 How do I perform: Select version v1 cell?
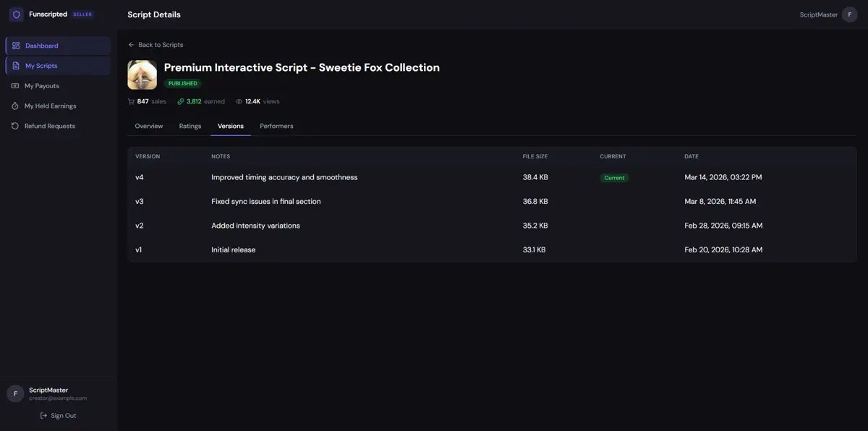[x=139, y=250]
